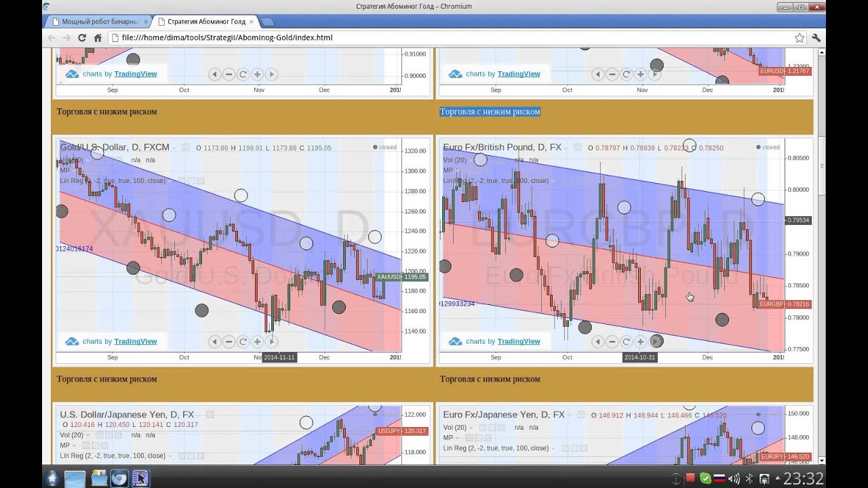
Task: Open the Chromium wrench menu
Action: click(x=816, y=38)
